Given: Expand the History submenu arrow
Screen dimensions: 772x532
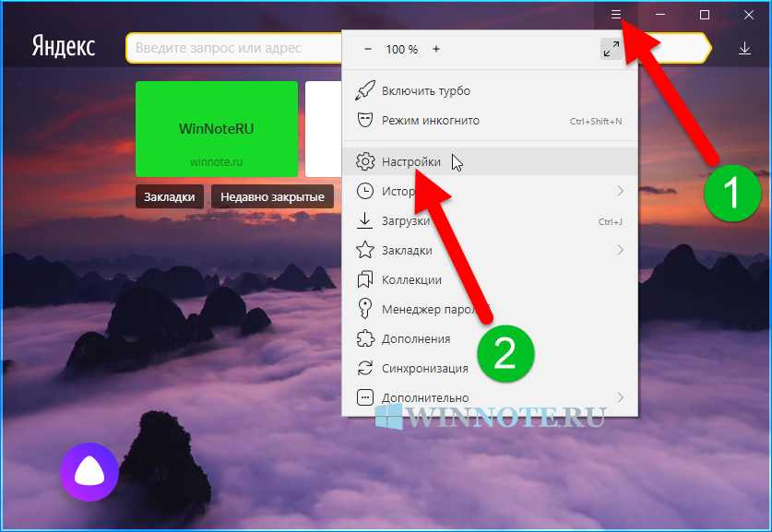Looking at the screenshot, I should (x=621, y=191).
